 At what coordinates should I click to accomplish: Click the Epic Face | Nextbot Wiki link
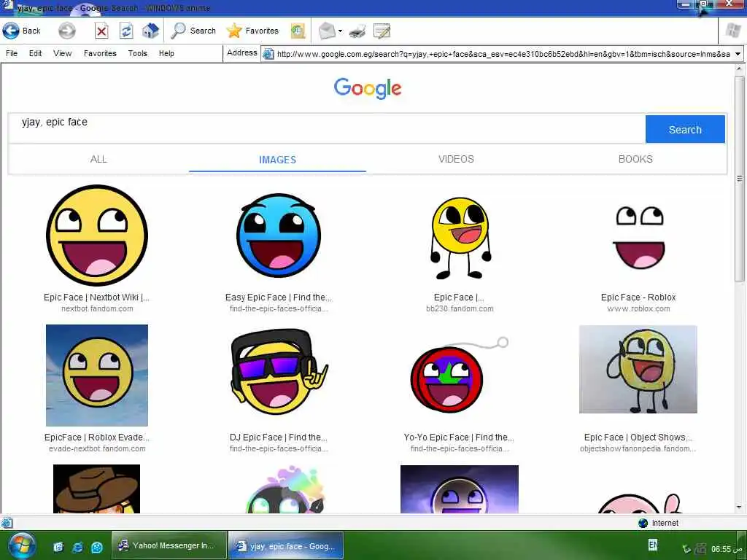click(x=97, y=297)
